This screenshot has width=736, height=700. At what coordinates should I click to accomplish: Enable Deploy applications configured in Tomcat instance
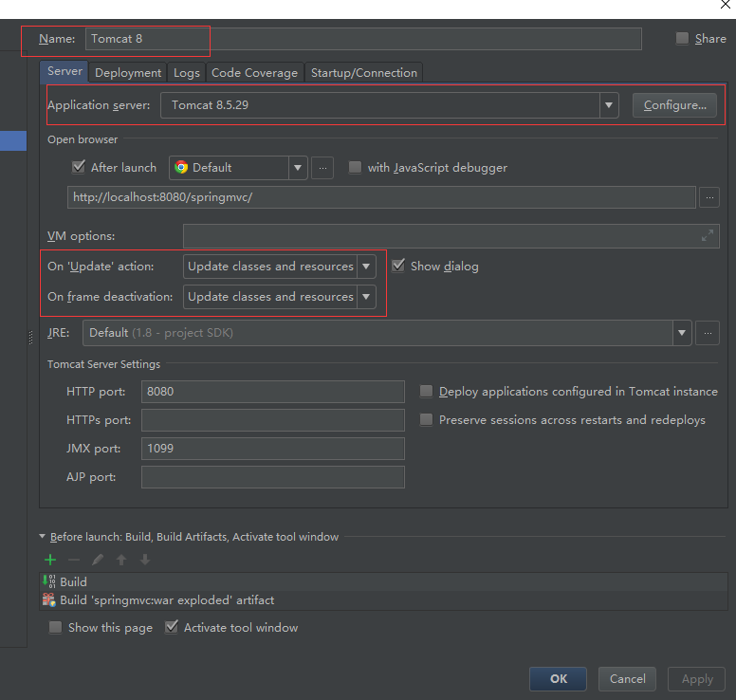(426, 391)
